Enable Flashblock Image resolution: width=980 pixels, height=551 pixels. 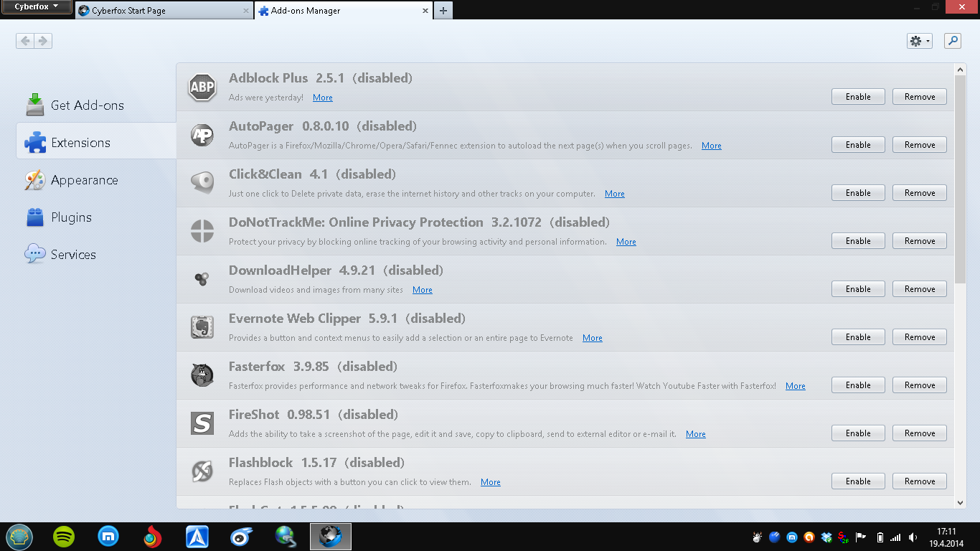pyautogui.click(x=858, y=481)
